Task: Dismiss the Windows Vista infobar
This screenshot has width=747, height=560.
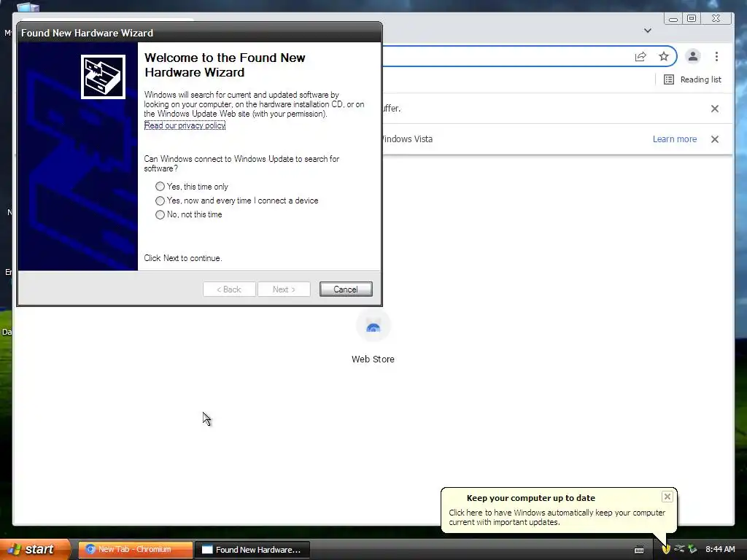Action: (715, 139)
